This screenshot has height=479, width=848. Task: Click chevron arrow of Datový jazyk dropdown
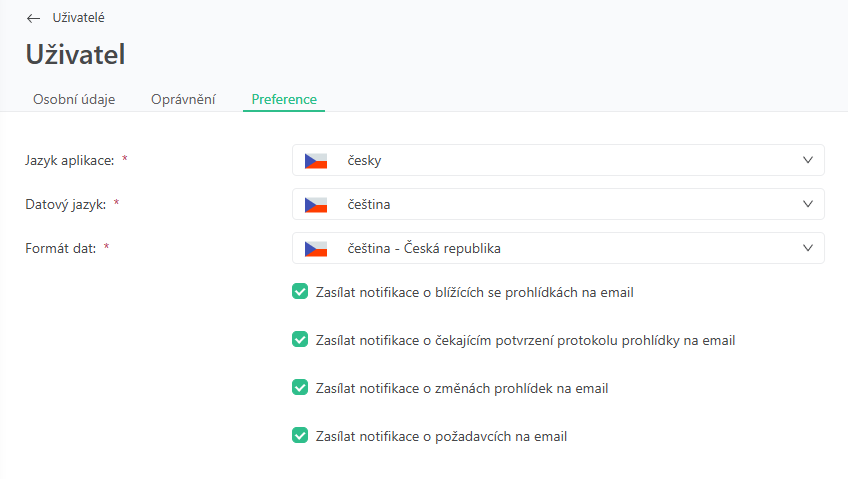(808, 204)
